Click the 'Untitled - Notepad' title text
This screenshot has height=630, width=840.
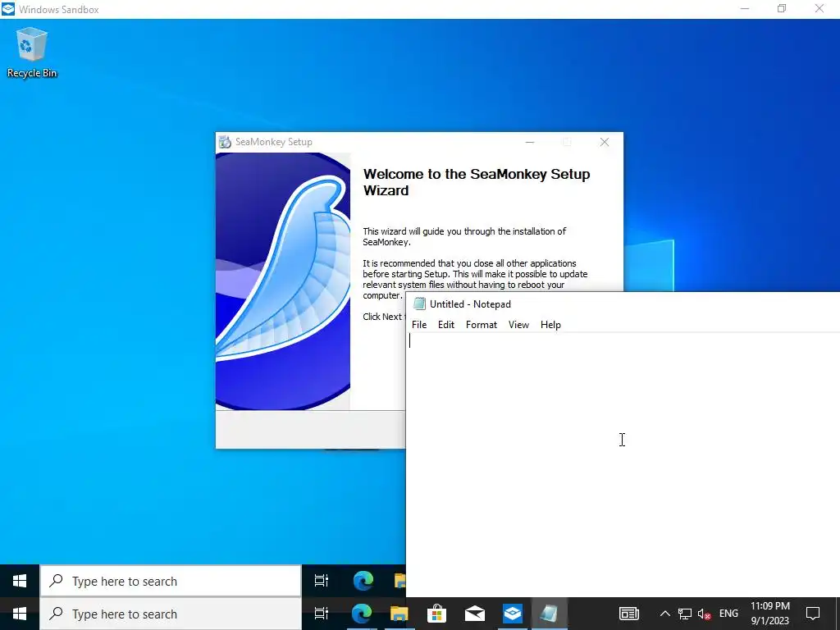tap(470, 304)
